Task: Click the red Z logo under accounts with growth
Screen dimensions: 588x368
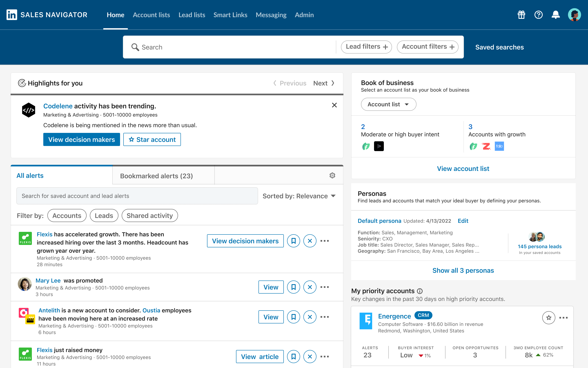Action: [x=486, y=146]
